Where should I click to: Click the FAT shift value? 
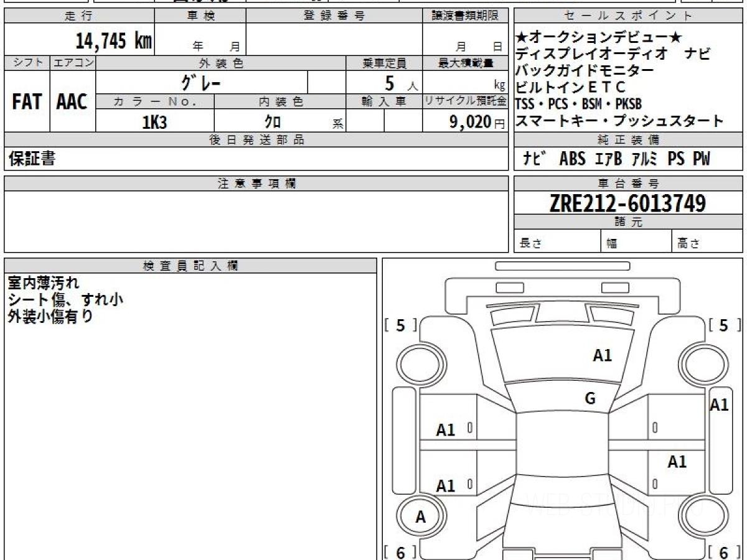tap(27, 101)
